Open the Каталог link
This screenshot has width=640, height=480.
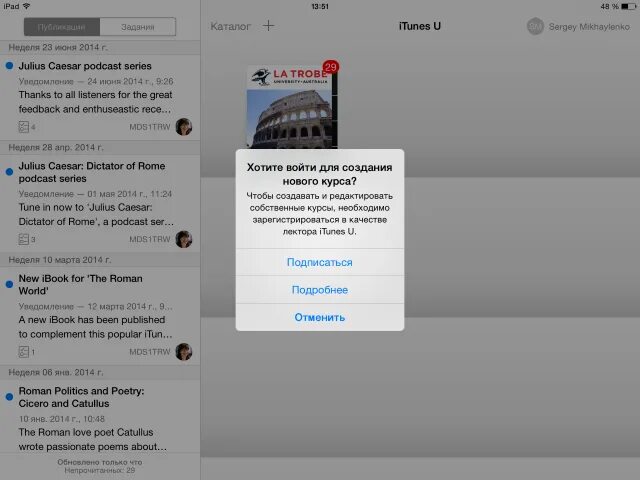230,27
